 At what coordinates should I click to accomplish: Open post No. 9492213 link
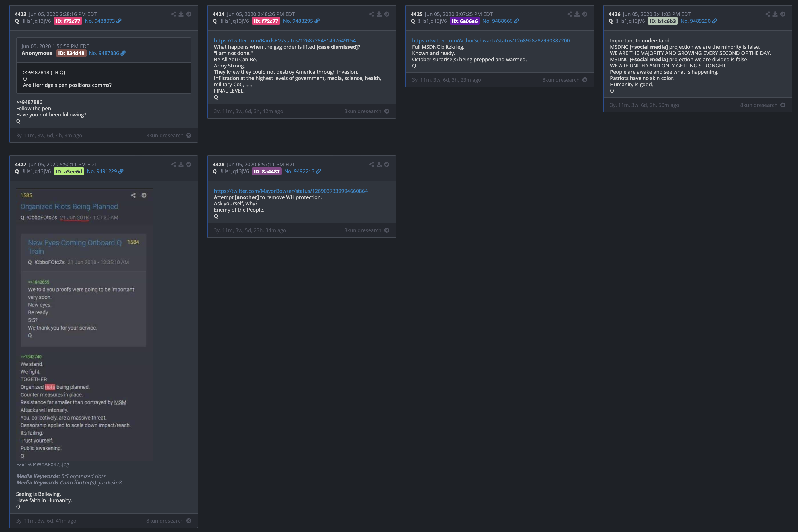(x=299, y=172)
